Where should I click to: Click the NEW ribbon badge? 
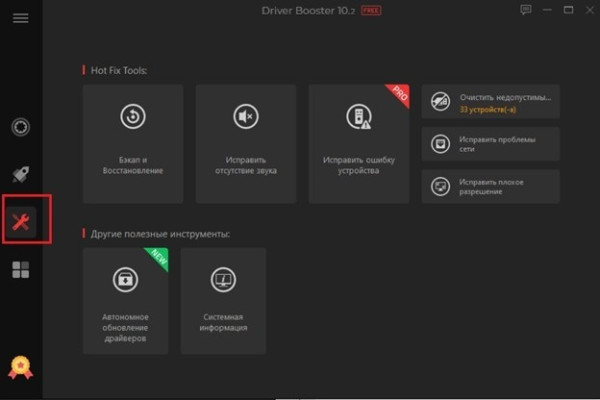[157, 258]
